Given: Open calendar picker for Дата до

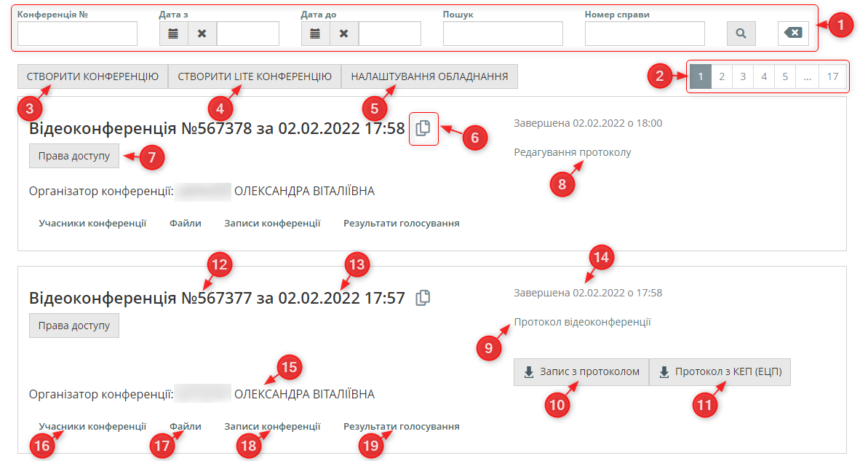Looking at the screenshot, I should pos(315,34).
